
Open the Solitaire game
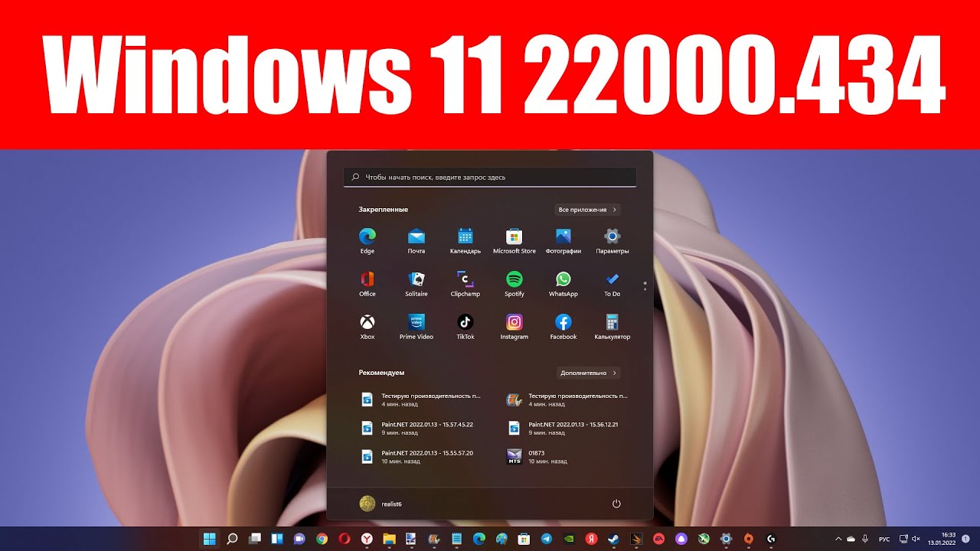pos(416,283)
